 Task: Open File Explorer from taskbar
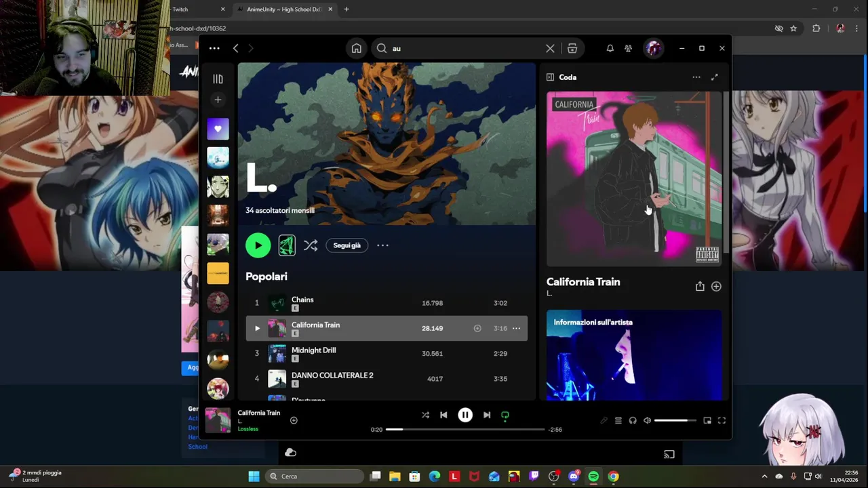395,476
